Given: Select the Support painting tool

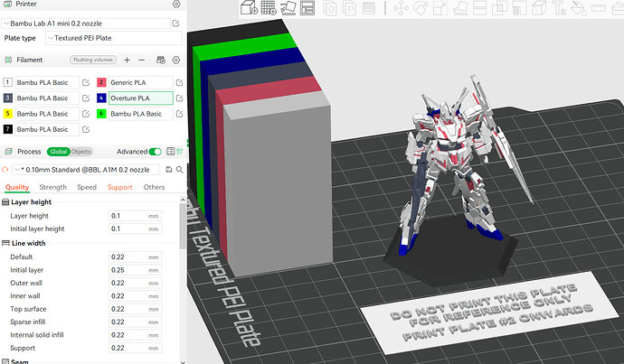Looking at the screenshot, I should tap(519, 7).
